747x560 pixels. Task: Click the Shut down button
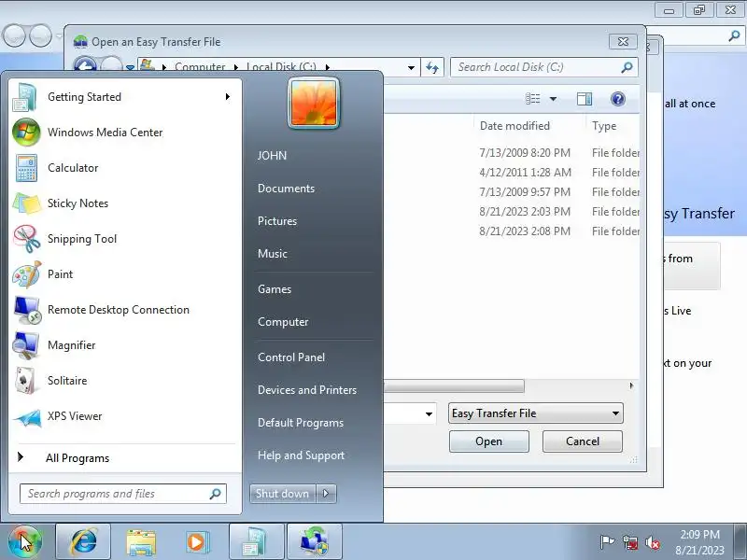pos(283,494)
